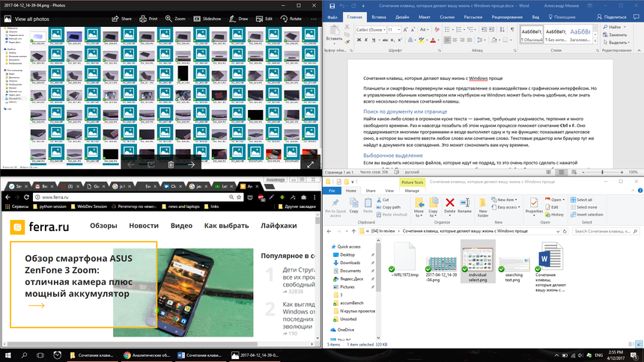Bookmark page using the star icon
The width and height of the screenshot is (644, 362).
point(239,197)
